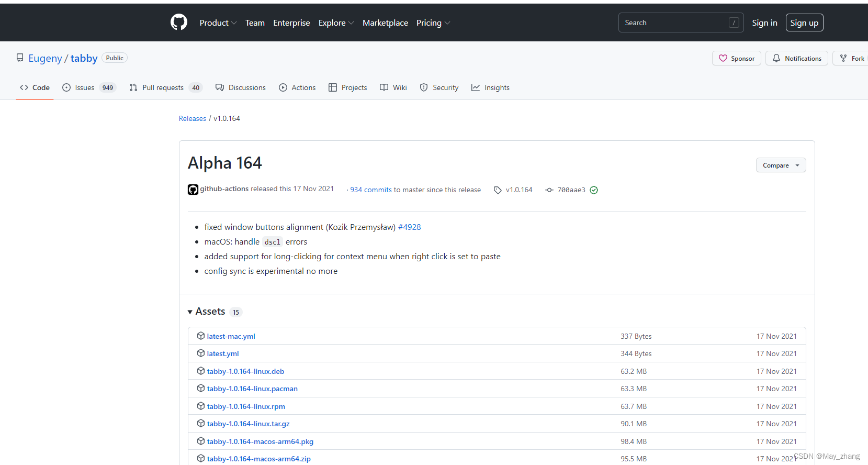Click the Sign in link
868x465 pixels.
pos(764,23)
